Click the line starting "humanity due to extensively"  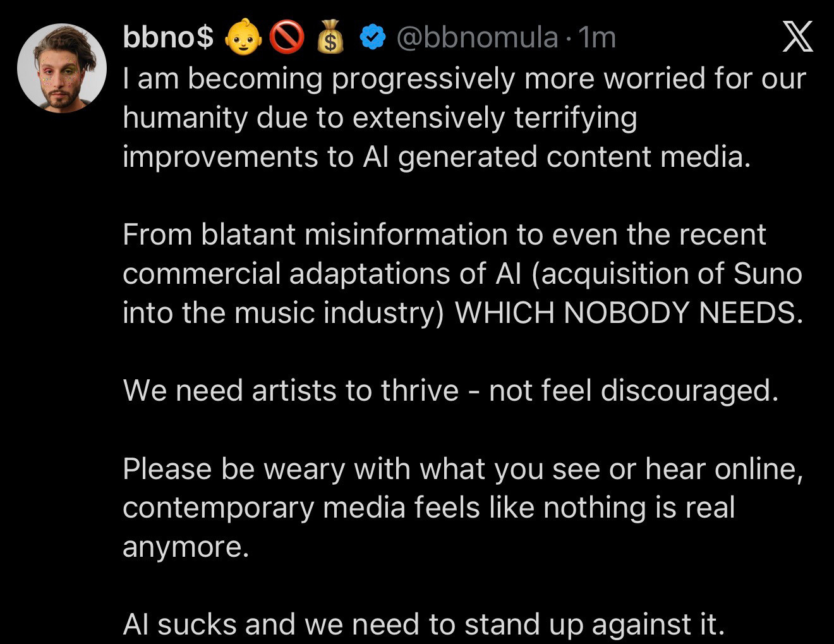[380, 118]
